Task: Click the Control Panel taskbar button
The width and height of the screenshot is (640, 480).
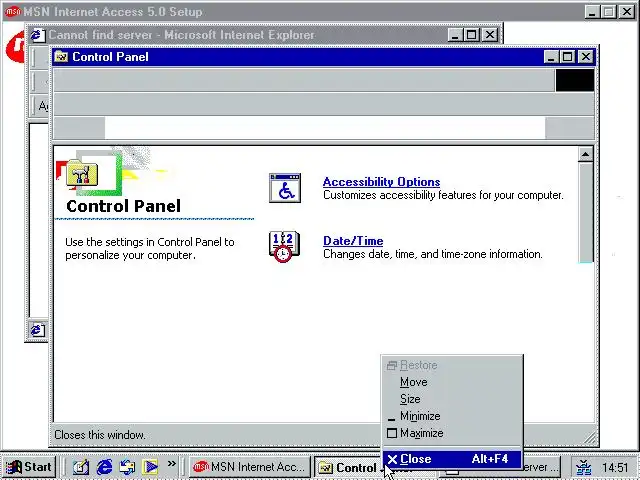Action: point(349,467)
